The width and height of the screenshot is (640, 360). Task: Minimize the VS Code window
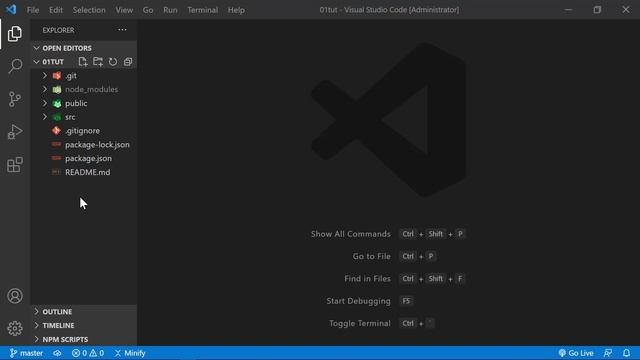pos(568,9)
